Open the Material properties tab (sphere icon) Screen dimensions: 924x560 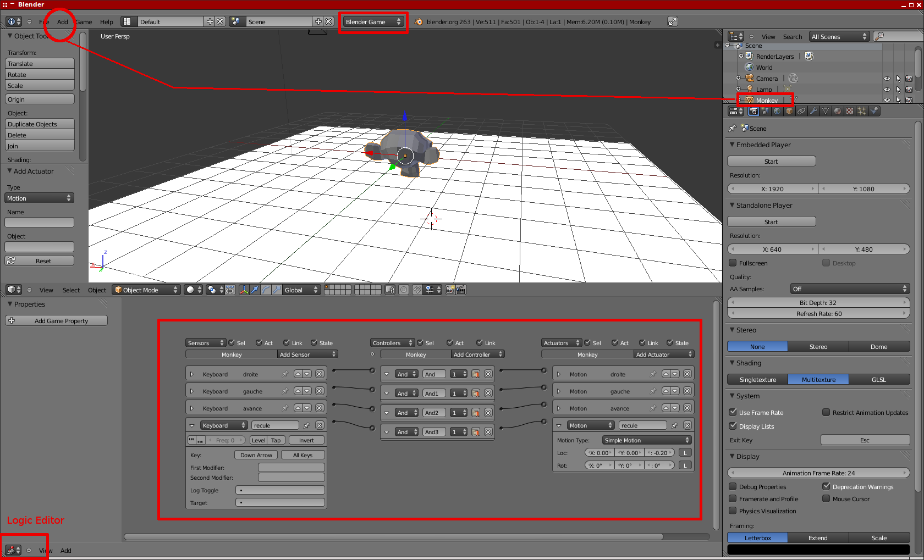click(838, 111)
